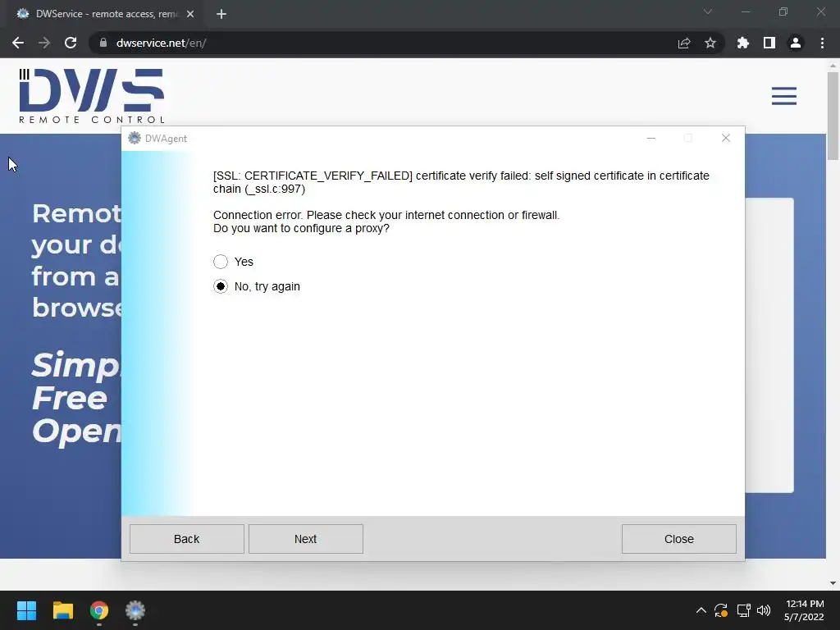840x630 pixels.
Task: Click the scrollbar down arrow
Action: tap(833, 583)
